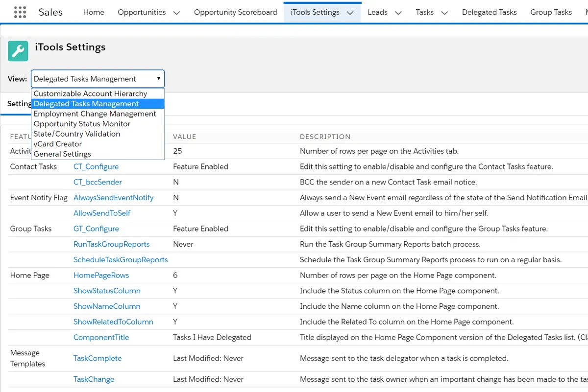
Task: Click the Group Tasks feature label in table
Action: (x=30, y=229)
